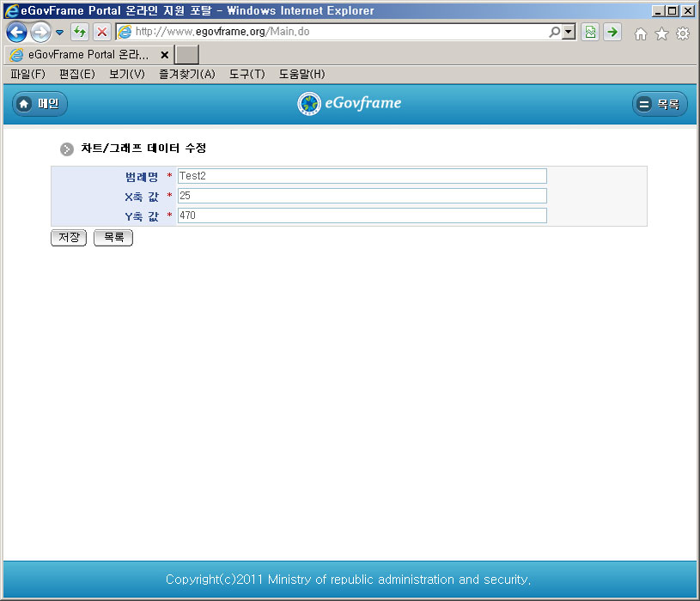700x601 pixels.
Task: Open a new blank tab
Action: pos(187,54)
